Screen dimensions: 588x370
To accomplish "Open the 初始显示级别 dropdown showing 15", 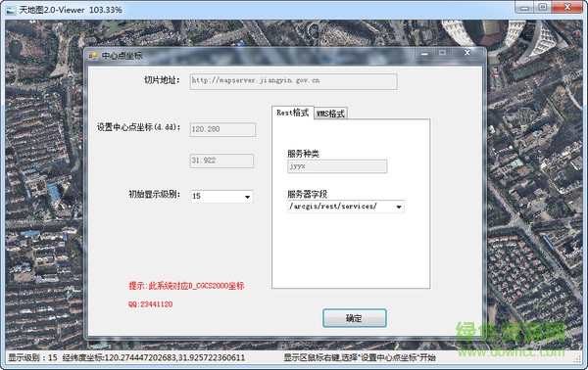I will pos(221,196).
